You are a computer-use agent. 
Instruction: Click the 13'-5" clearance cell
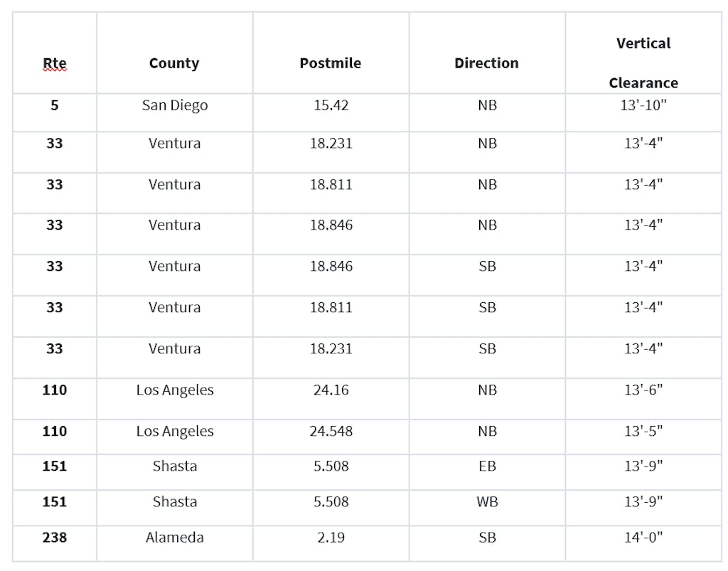[x=643, y=432]
